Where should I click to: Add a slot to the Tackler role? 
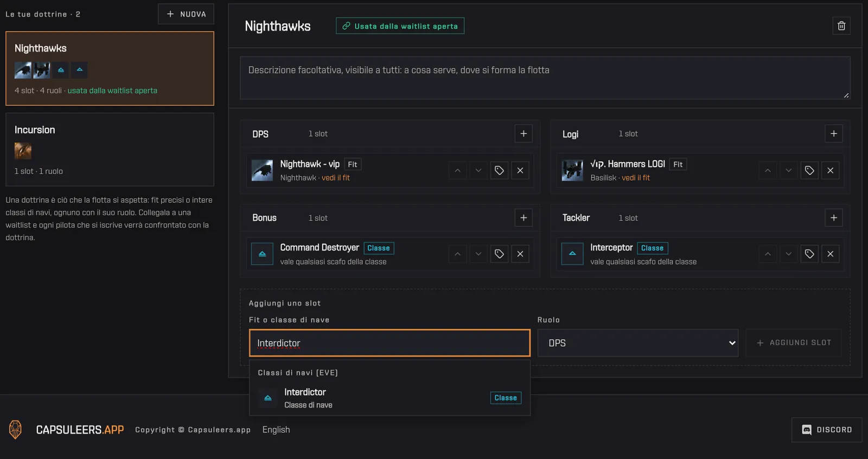pos(834,218)
